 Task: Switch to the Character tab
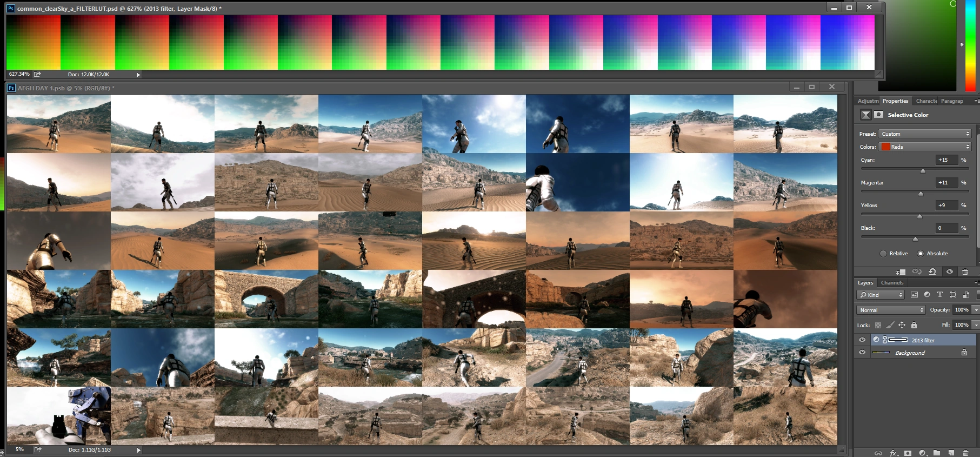click(x=926, y=101)
